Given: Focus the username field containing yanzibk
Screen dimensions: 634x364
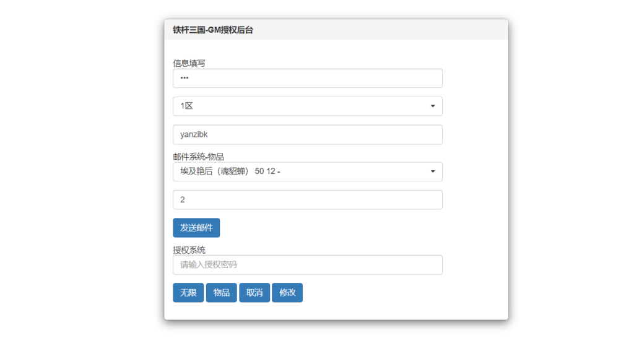Looking at the screenshot, I should click(x=307, y=135).
